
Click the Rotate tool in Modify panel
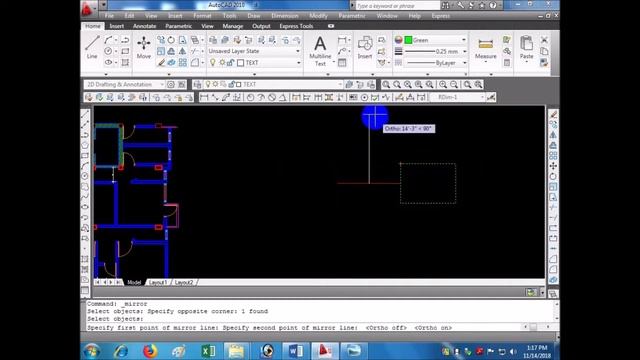[171, 40]
